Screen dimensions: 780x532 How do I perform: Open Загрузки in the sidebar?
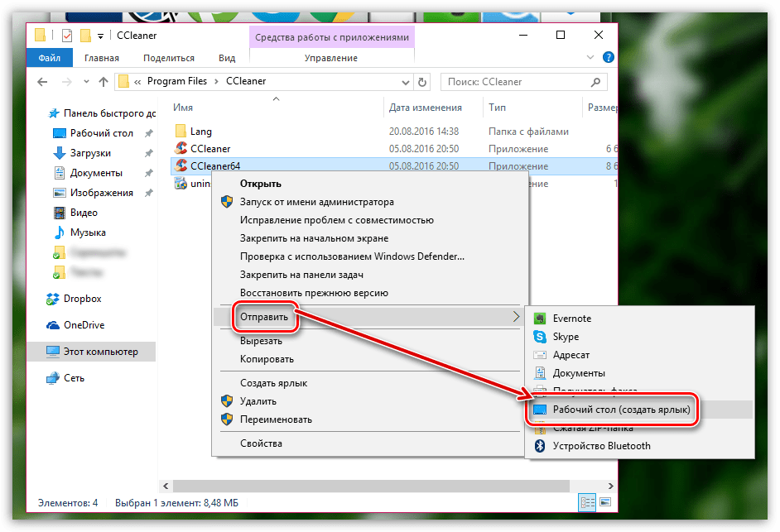(90, 153)
